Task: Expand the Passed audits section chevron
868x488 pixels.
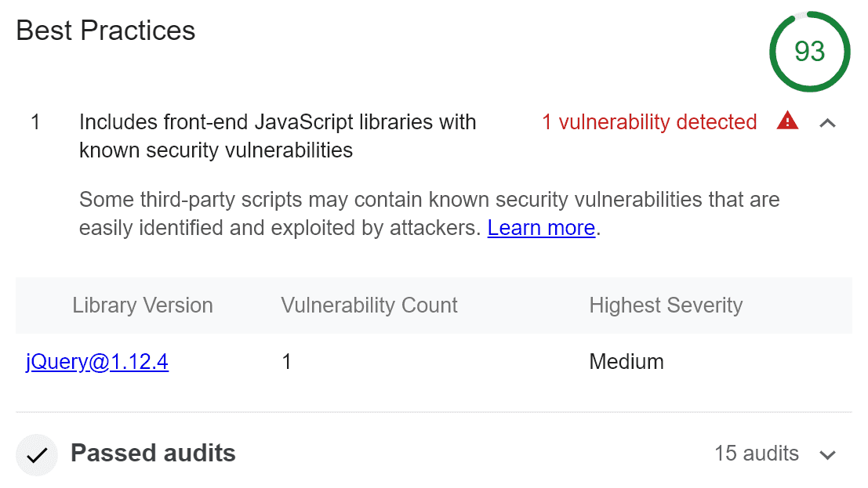Action: point(827,454)
